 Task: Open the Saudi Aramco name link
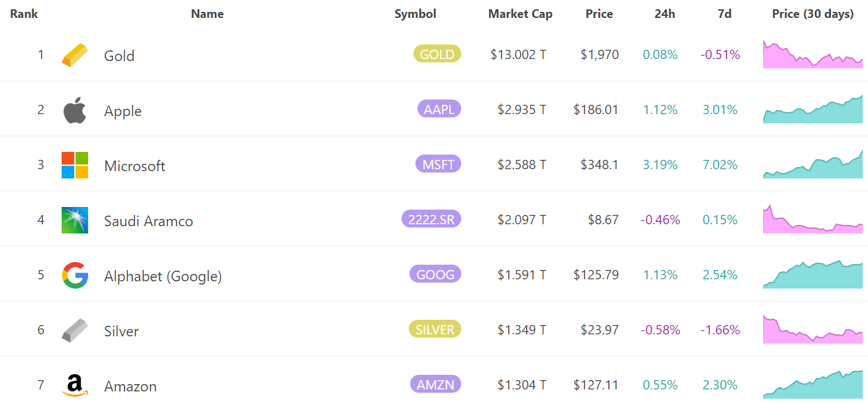point(148,221)
